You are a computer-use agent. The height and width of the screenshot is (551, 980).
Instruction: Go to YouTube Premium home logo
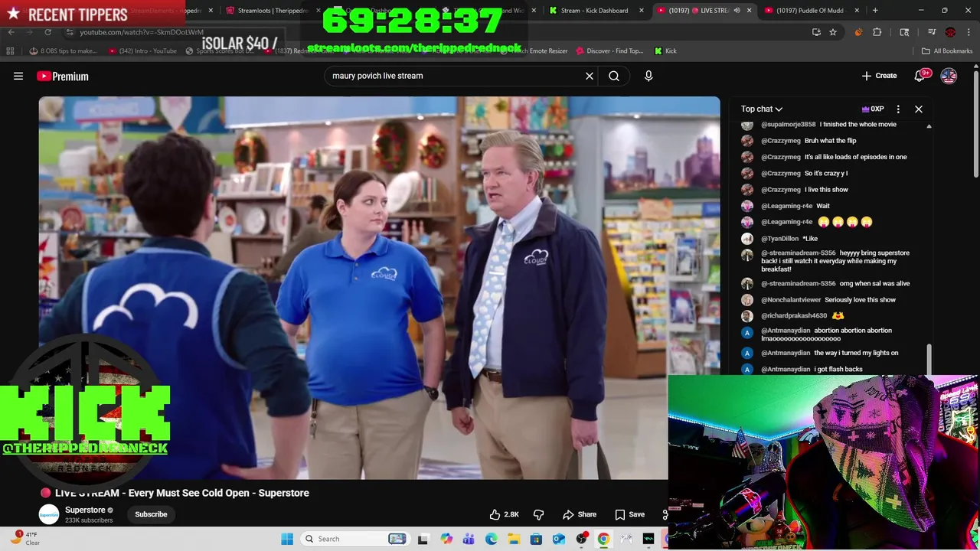pyautogui.click(x=63, y=76)
